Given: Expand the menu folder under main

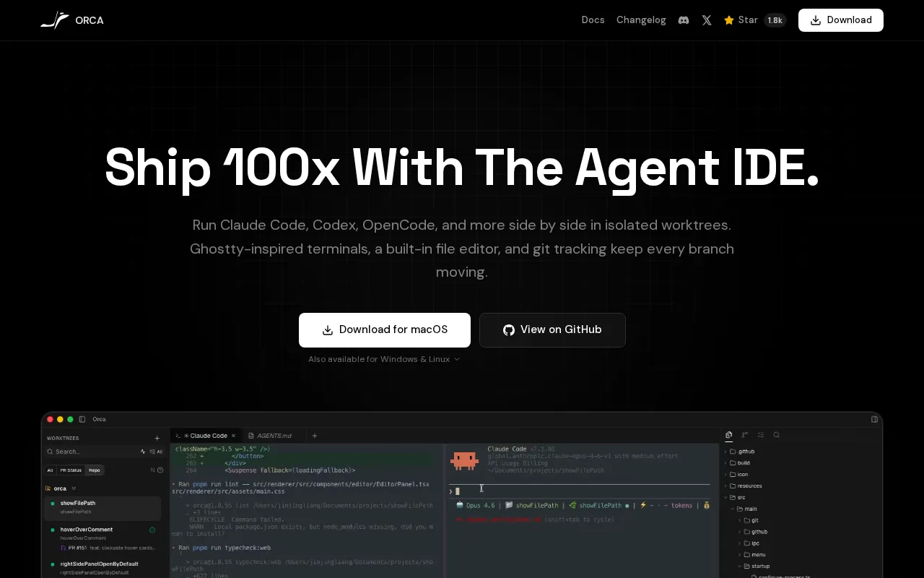Looking at the screenshot, I should [753, 555].
